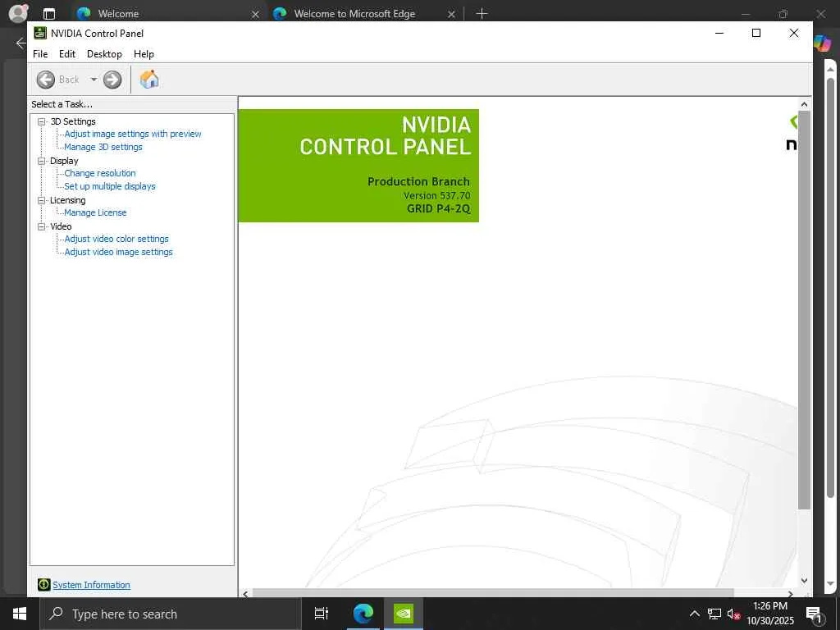The width and height of the screenshot is (840, 630).
Task: Open a new Edge tab with plus
Action: point(482,14)
